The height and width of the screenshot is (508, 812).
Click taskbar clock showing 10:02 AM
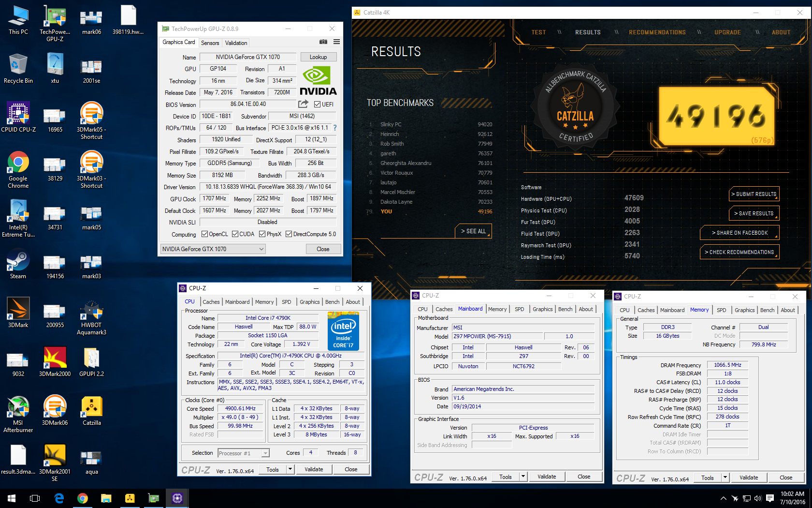793,498
